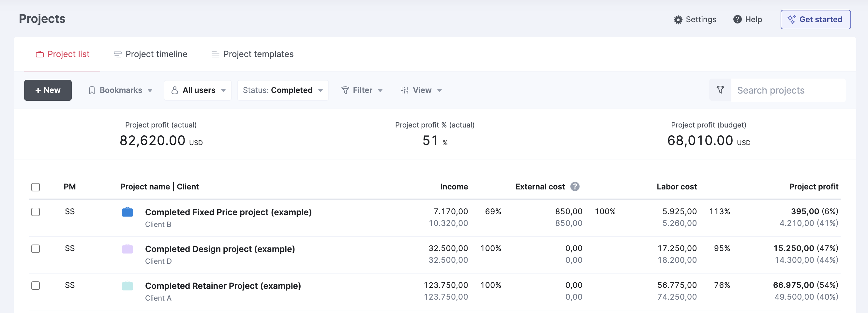
Task: Click the teal briefcase icon for Retainer Project
Action: pyautogui.click(x=127, y=286)
